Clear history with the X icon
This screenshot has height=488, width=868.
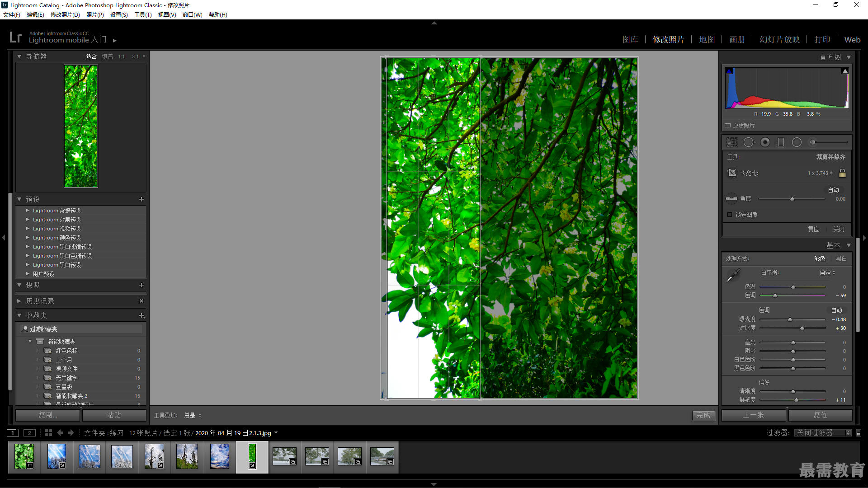click(142, 301)
